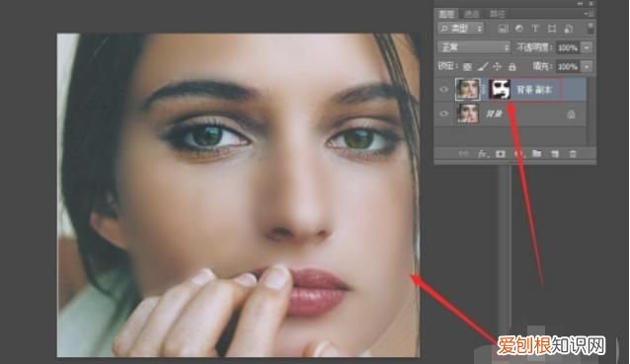Switch to the Channels tab
The image size is (630, 364).
(x=472, y=14)
